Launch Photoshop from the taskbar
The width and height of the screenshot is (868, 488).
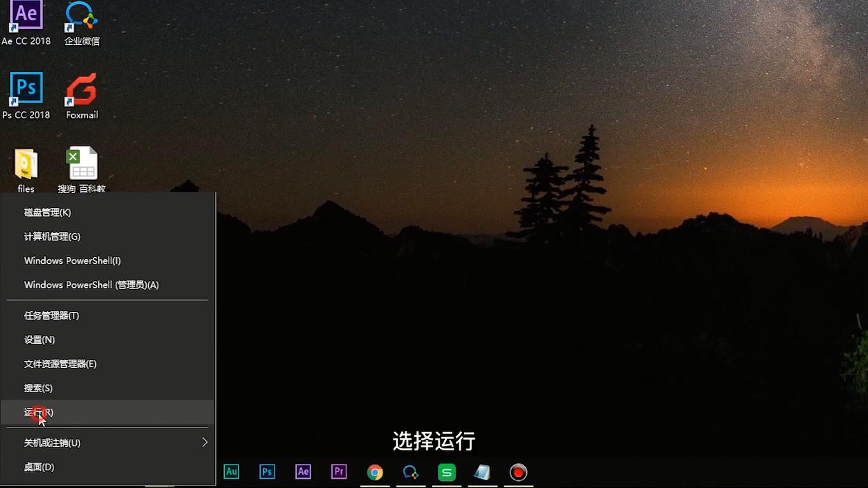click(268, 471)
